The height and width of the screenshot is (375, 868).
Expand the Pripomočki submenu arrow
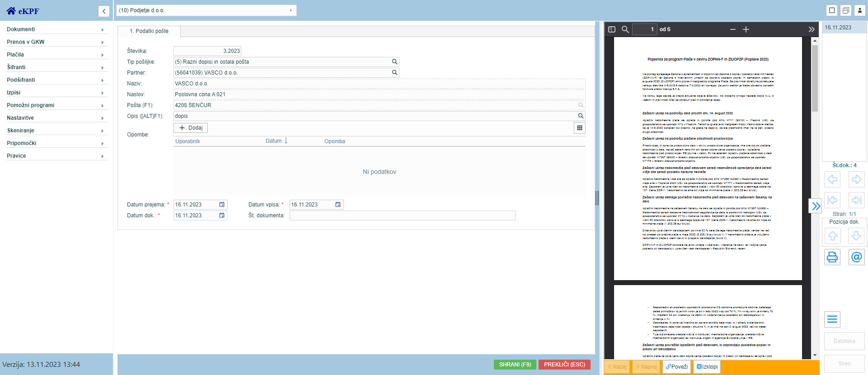click(x=103, y=144)
